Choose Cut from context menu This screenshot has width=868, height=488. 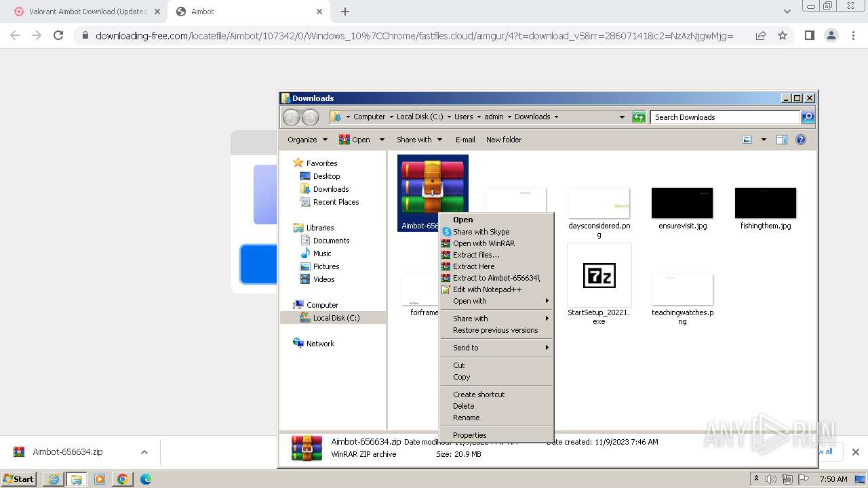click(x=496, y=365)
